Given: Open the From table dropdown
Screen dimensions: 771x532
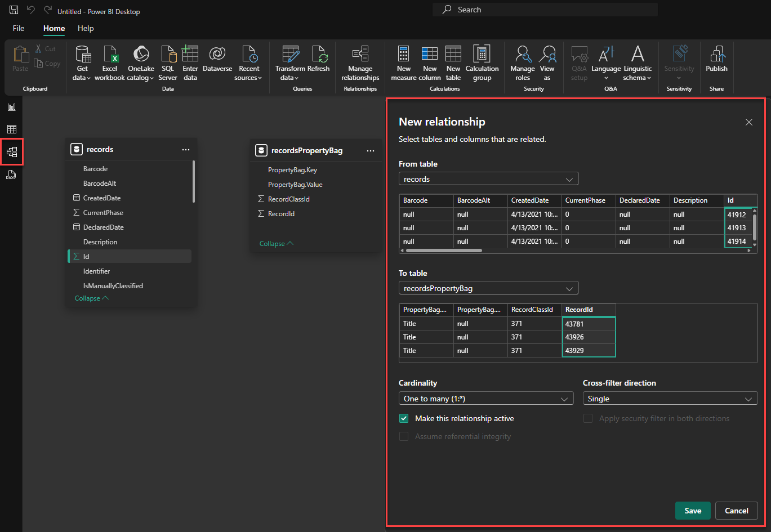Looking at the screenshot, I should coord(488,179).
